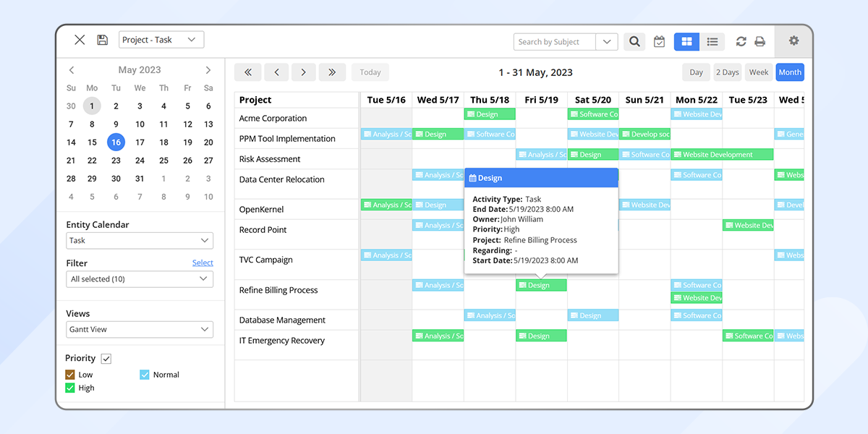The image size is (868, 434).
Task: Click the Today button
Action: click(x=370, y=72)
